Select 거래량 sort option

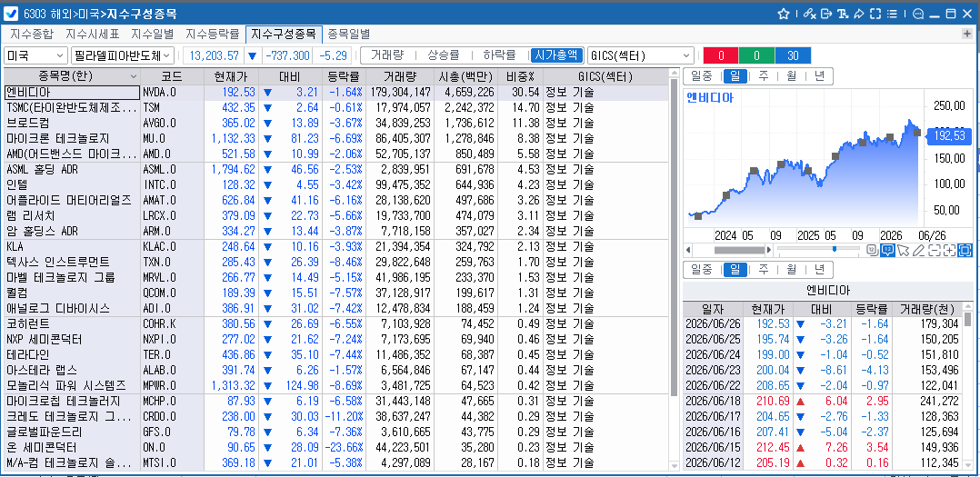[x=387, y=55]
